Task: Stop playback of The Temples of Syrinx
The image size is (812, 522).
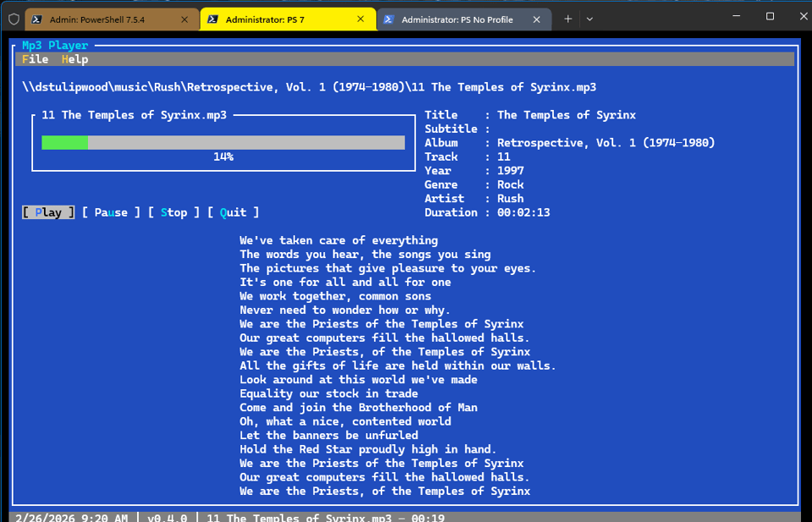Action: (174, 212)
